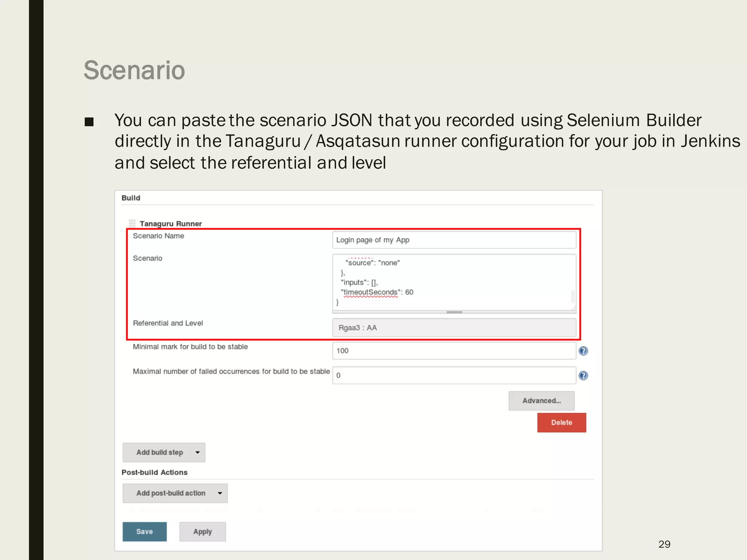Click help icon for Maximal failed occurrences field
Screen dimensions: 747x560
coord(583,376)
